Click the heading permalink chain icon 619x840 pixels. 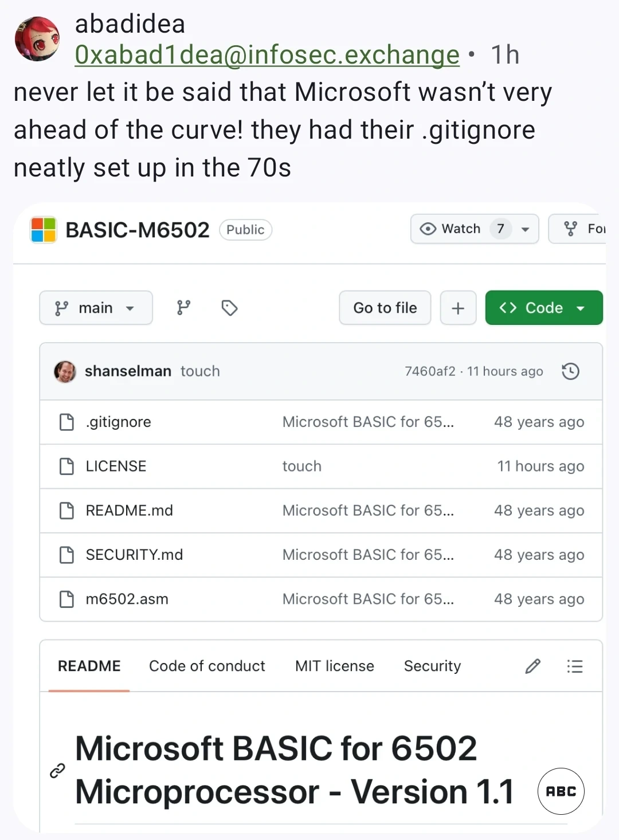point(57,771)
